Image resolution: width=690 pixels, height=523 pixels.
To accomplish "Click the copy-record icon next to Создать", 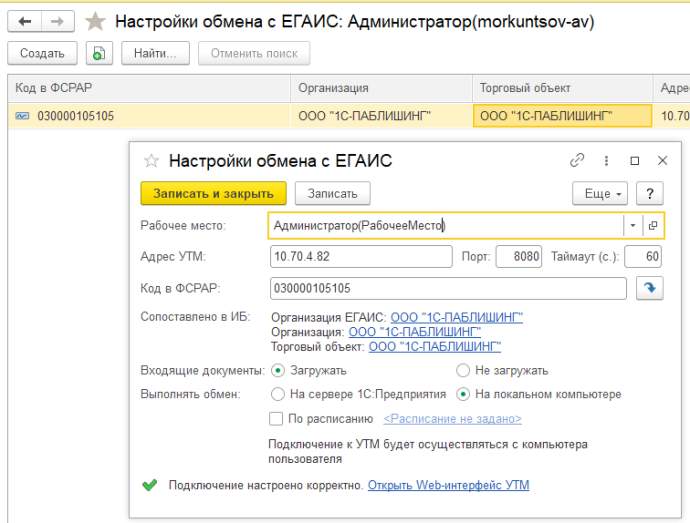I will tap(97, 53).
